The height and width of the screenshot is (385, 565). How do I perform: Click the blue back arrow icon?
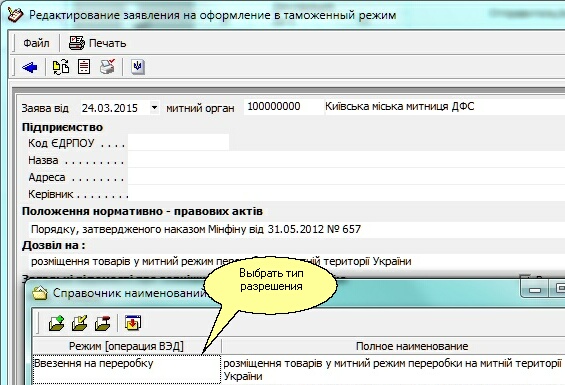(x=30, y=67)
